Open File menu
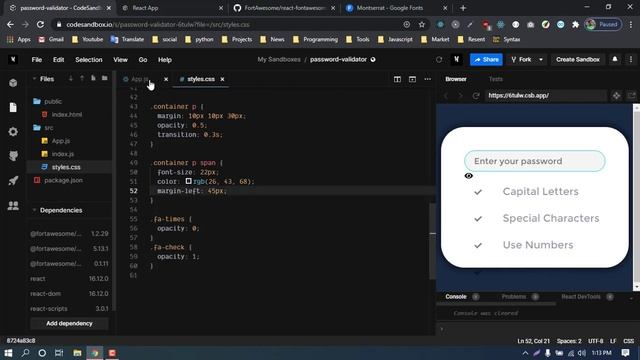The height and width of the screenshot is (360, 640). (x=37, y=60)
